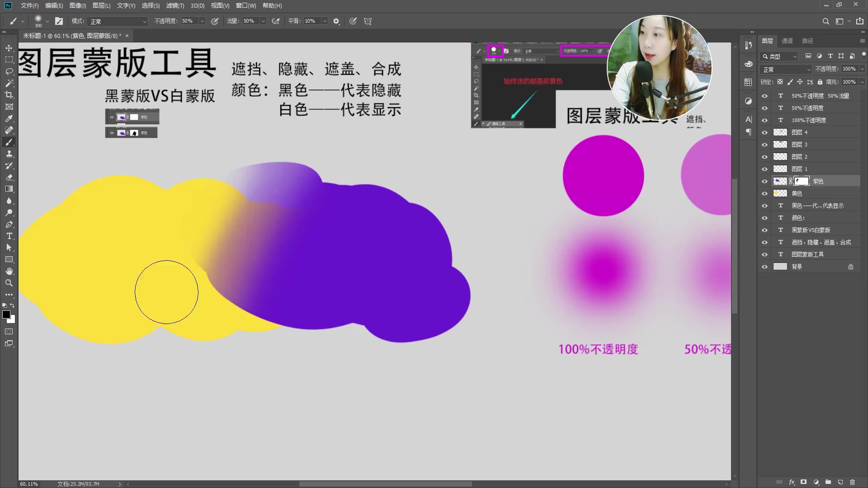Open the 平滑 smoothing dropdown

(x=324, y=21)
